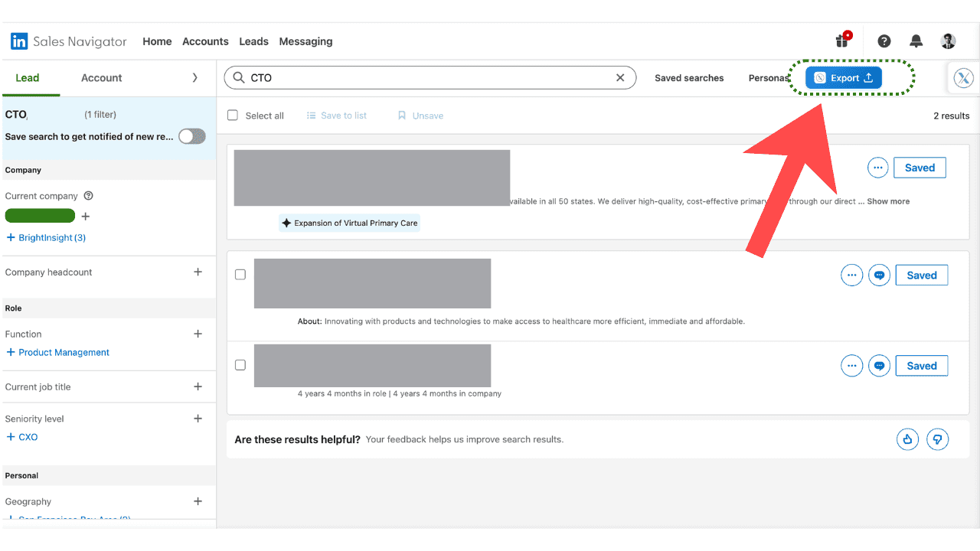
Task: Expand the Geography filter
Action: point(198,502)
